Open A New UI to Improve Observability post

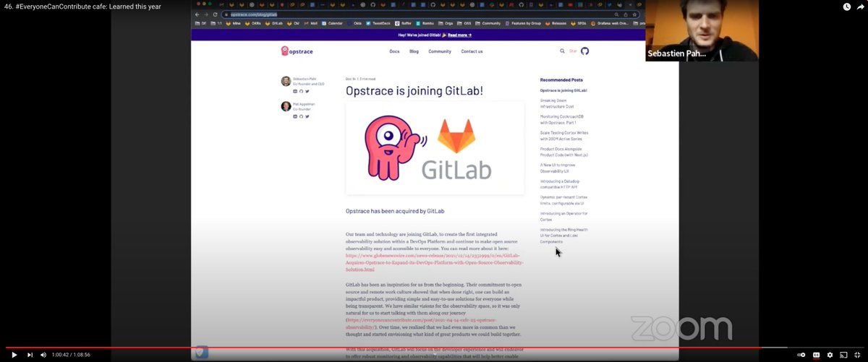(x=558, y=167)
